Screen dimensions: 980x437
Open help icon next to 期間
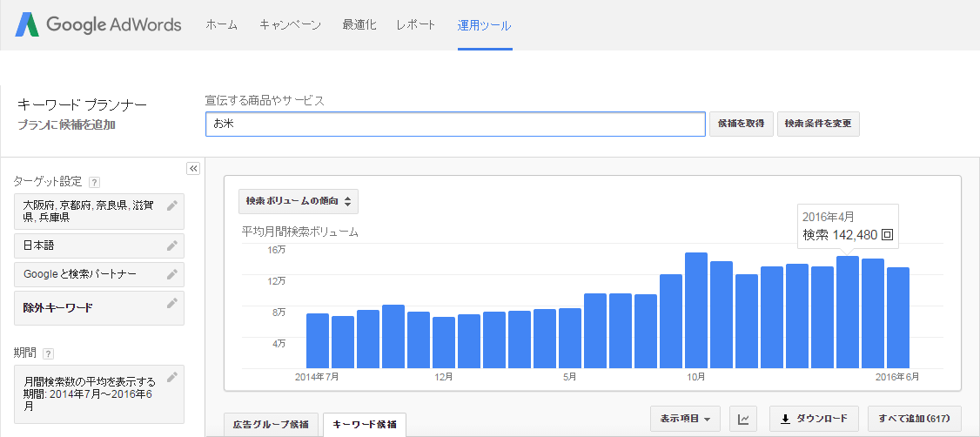click(49, 353)
